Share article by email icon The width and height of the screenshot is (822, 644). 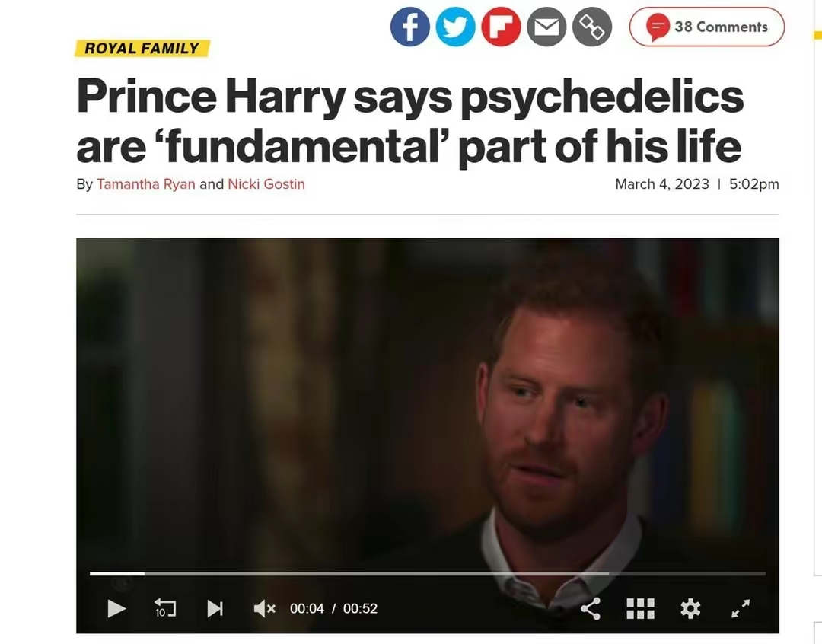point(546,27)
